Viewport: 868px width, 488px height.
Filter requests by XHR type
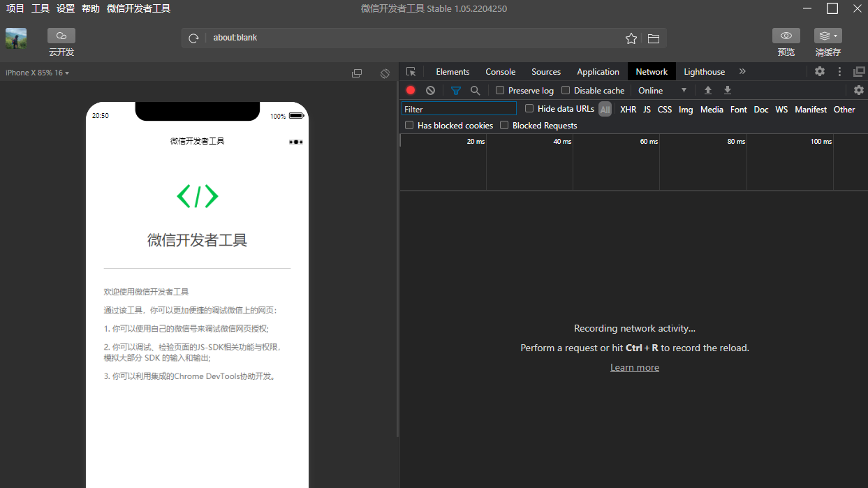[x=628, y=110]
